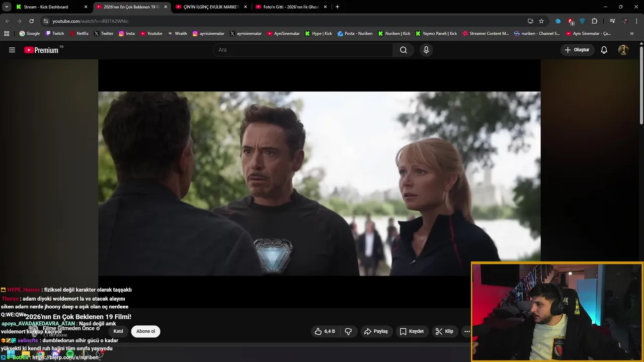Open the Oluştur create menu

577,50
